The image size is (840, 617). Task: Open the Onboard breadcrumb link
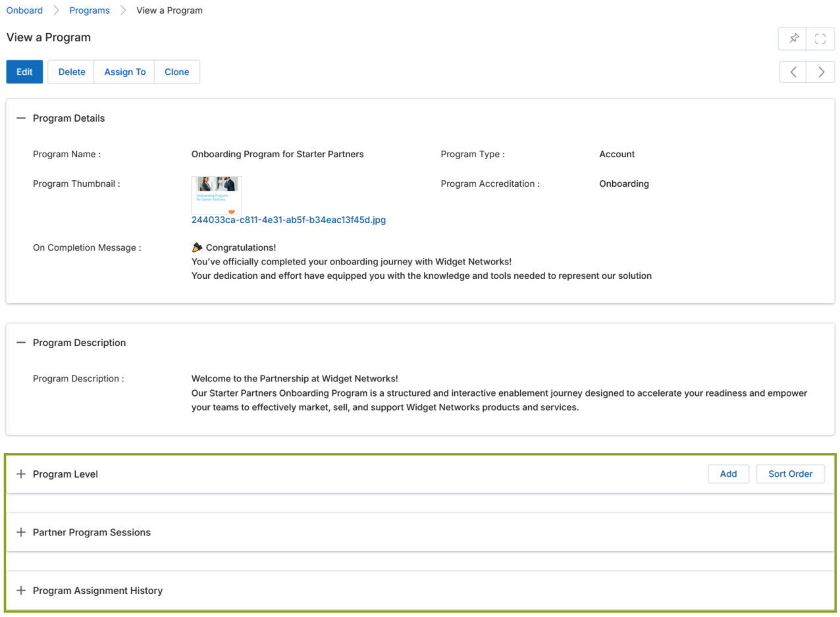24,11
